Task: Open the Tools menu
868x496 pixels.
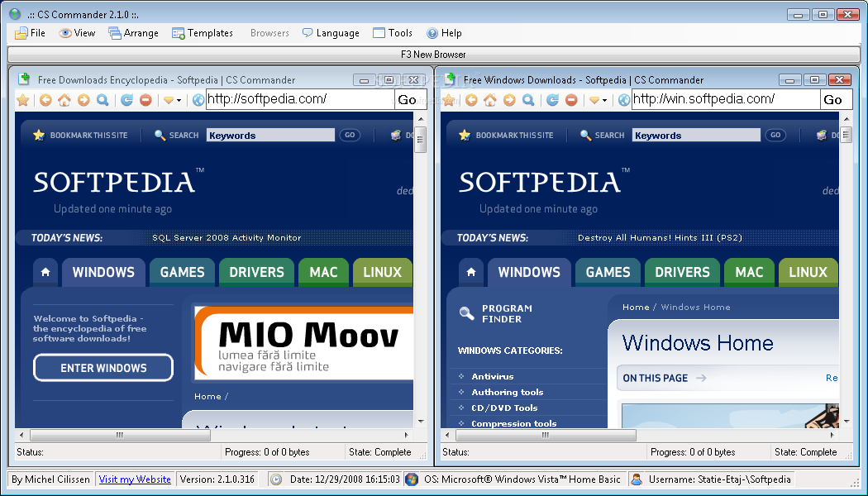Action: pos(393,33)
